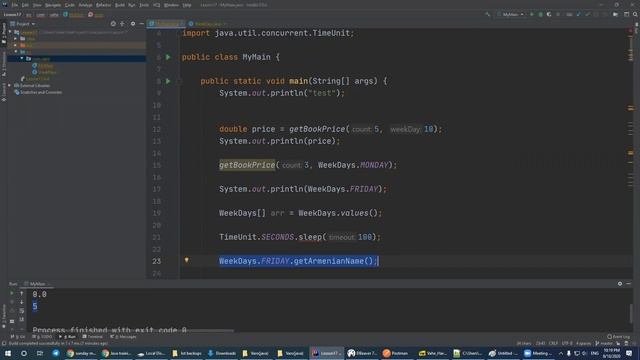Start debugging with the bug icon in the toolbar

pyautogui.click(x=540, y=14)
